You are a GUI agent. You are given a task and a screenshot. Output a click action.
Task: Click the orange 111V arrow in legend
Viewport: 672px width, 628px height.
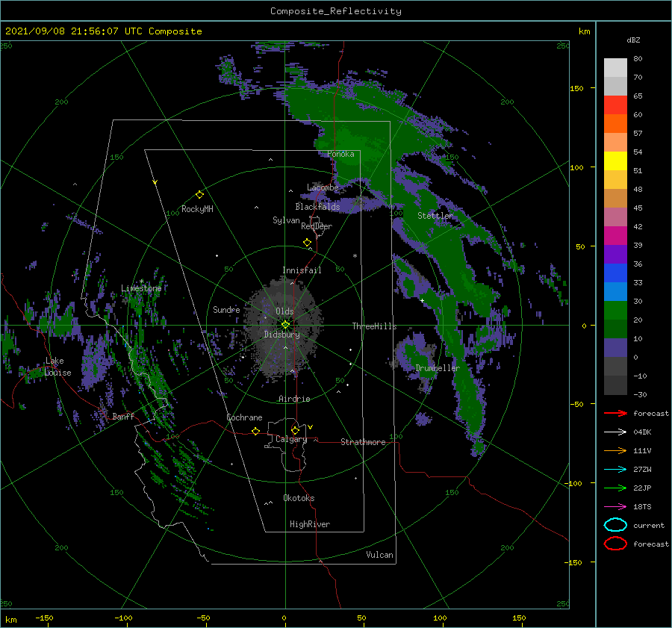pyautogui.click(x=615, y=450)
